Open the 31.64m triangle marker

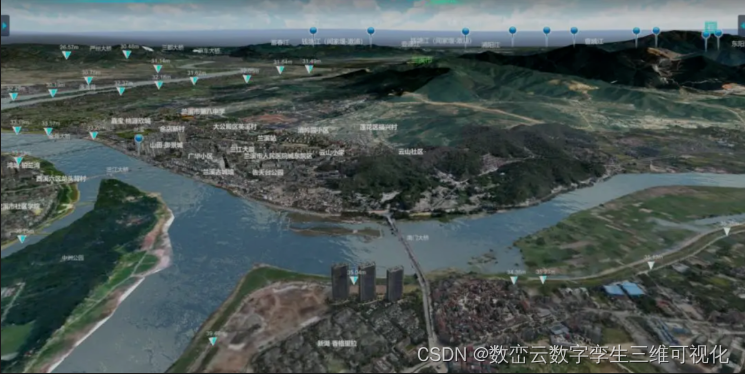point(280,70)
